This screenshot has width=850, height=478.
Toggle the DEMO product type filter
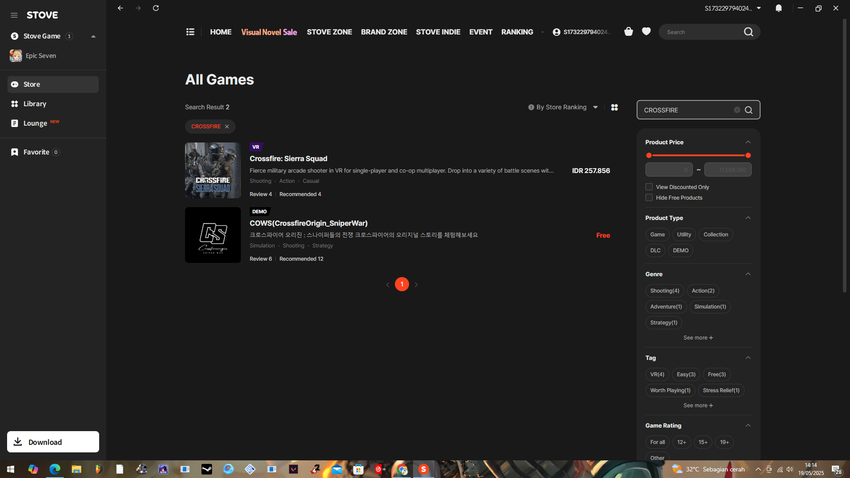point(680,250)
